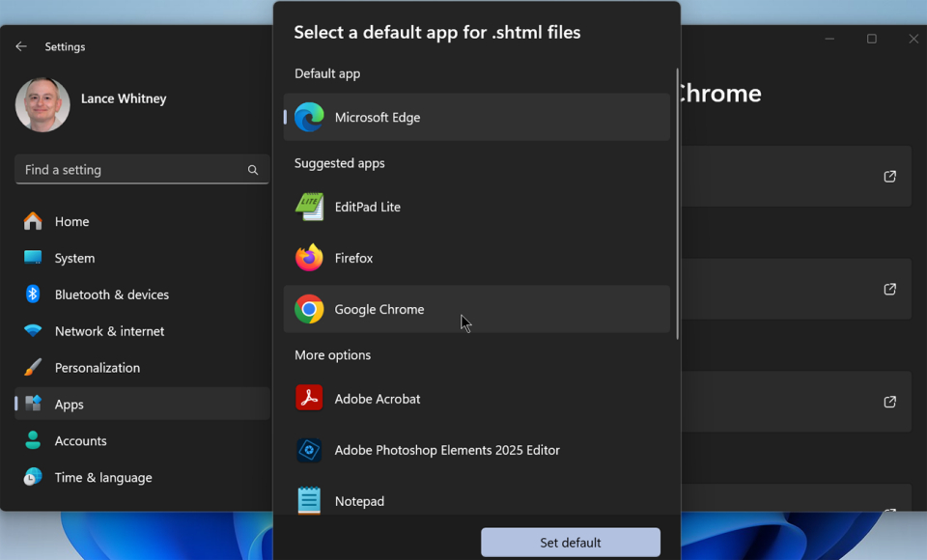Click Lance Whitney's profile picture

pyautogui.click(x=42, y=104)
